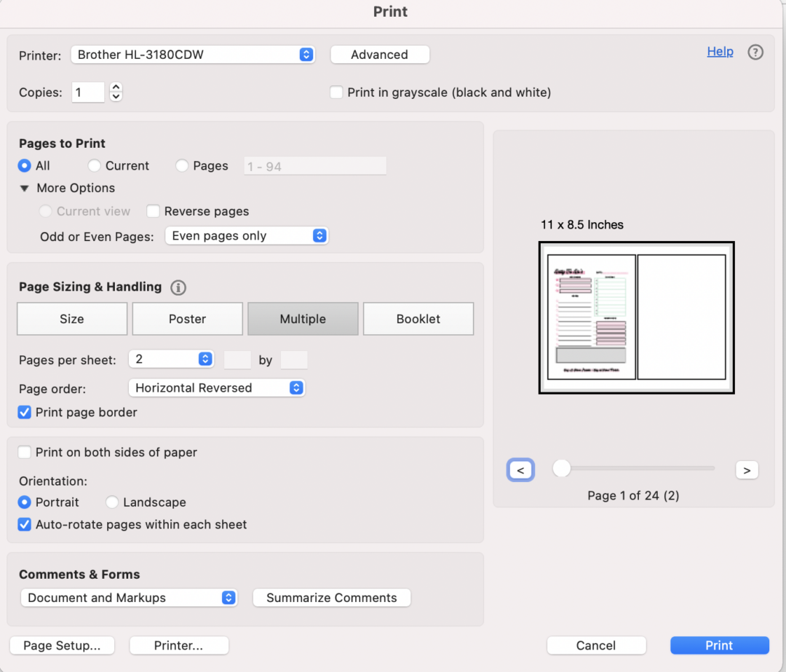The image size is (786, 672).
Task: Open help via the question mark icon
Action: 755,52
